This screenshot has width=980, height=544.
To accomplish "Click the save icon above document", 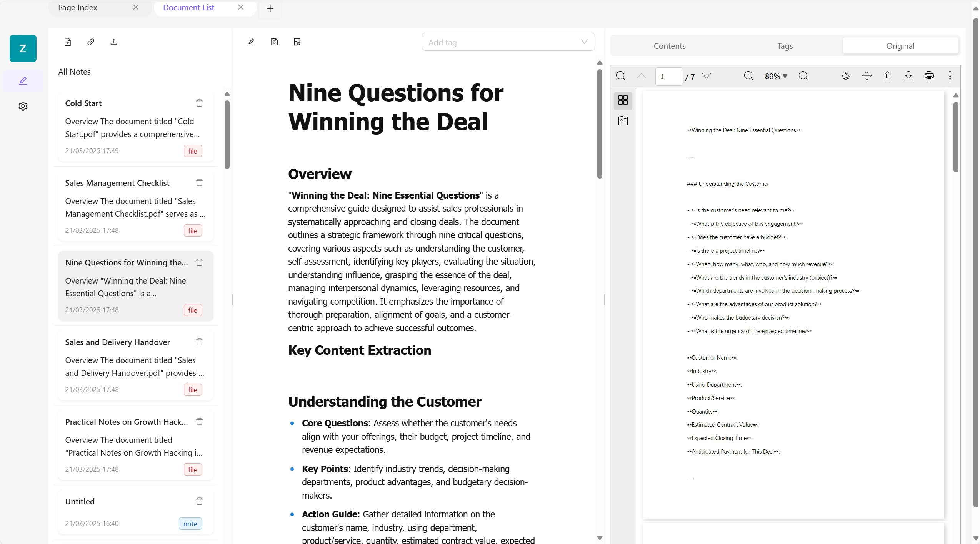I will (274, 42).
